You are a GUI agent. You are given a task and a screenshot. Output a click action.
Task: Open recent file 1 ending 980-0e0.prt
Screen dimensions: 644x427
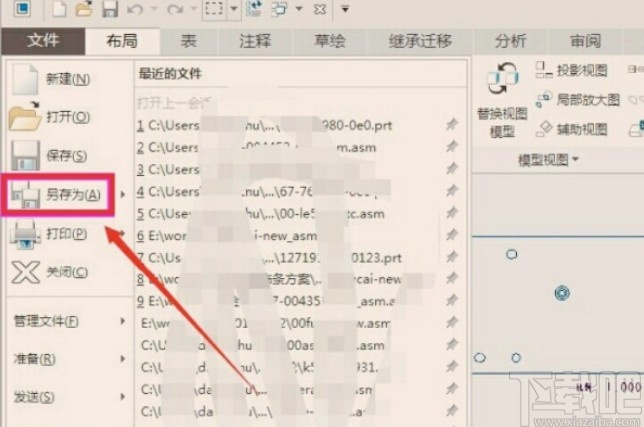pyautogui.click(x=265, y=125)
